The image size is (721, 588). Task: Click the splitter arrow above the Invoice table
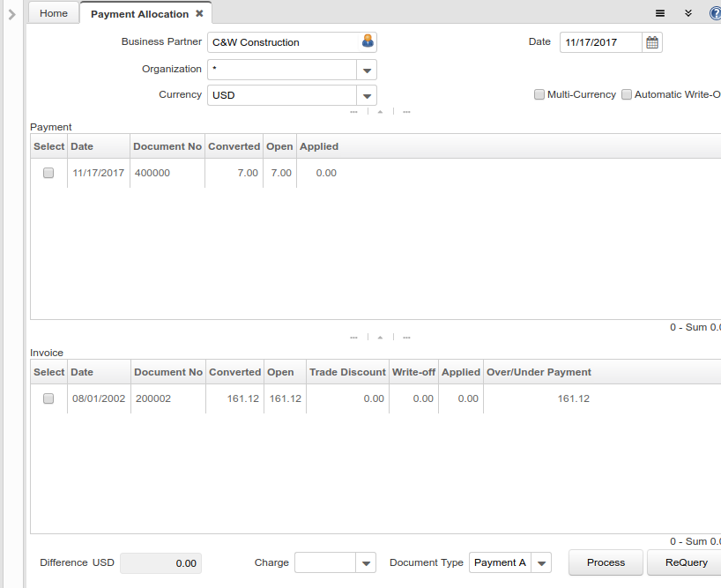click(x=380, y=337)
